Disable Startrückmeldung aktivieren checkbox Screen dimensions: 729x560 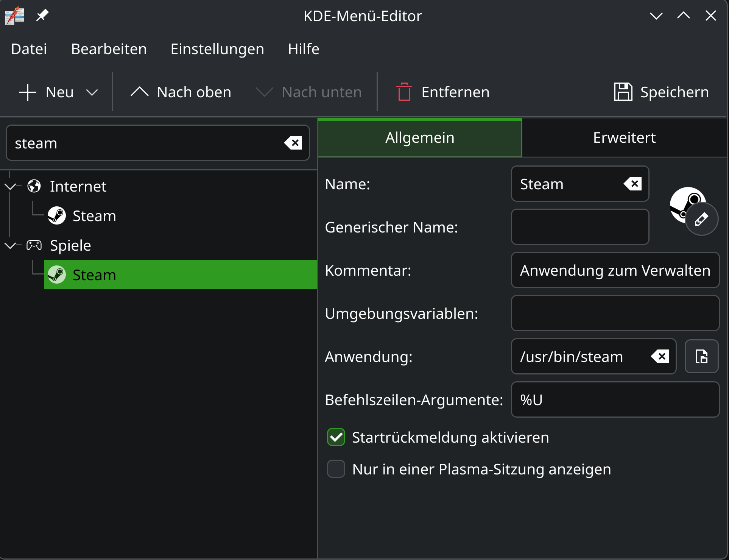coord(336,437)
